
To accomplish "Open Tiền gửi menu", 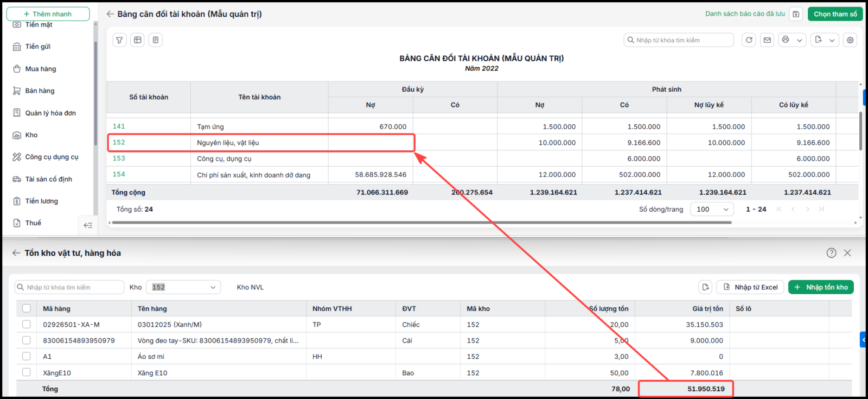I will click(37, 47).
